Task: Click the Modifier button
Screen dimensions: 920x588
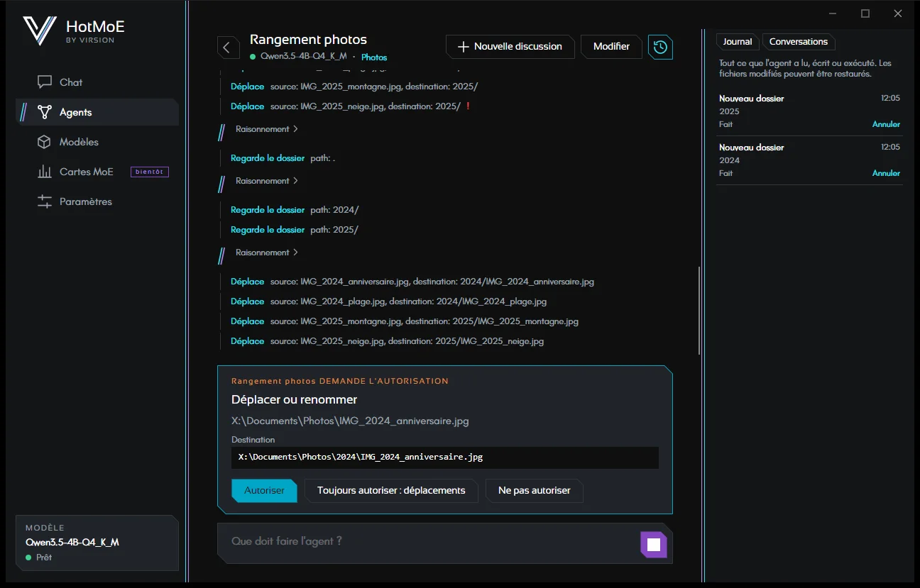Action: 611,46
